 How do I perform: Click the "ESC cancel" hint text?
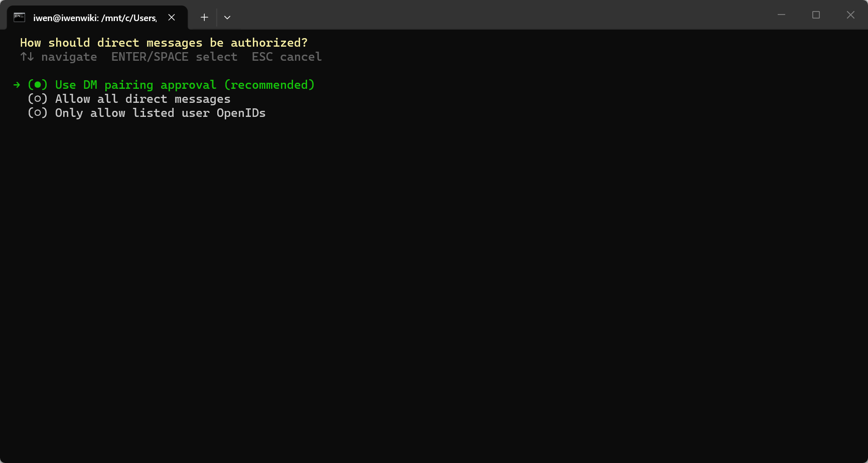click(x=287, y=57)
